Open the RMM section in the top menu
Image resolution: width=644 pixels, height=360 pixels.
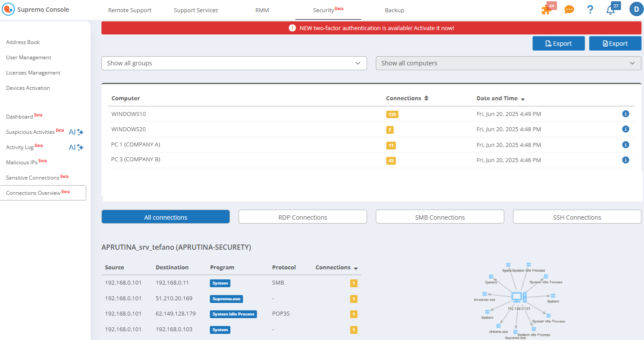[262, 10]
